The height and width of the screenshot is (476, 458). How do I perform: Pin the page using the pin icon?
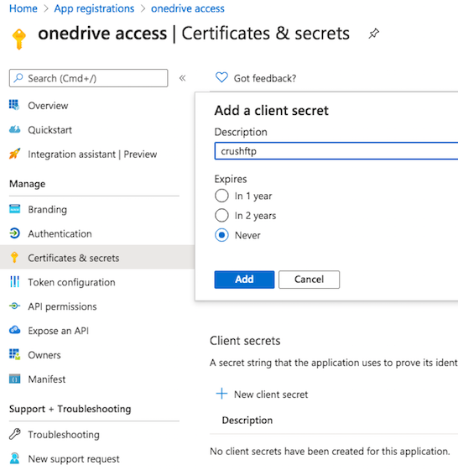pos(373,34)
